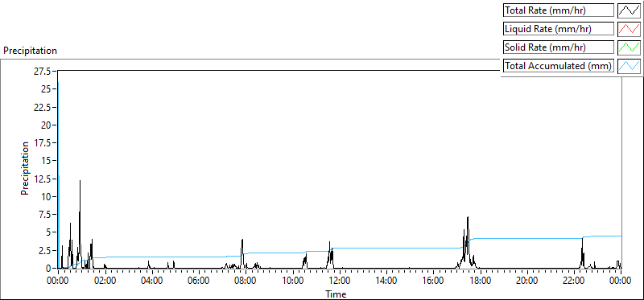This screenshot has width=644, height=300.
Task: Click the vertical Precipitation axis label
Action: (x=25, y=168)
